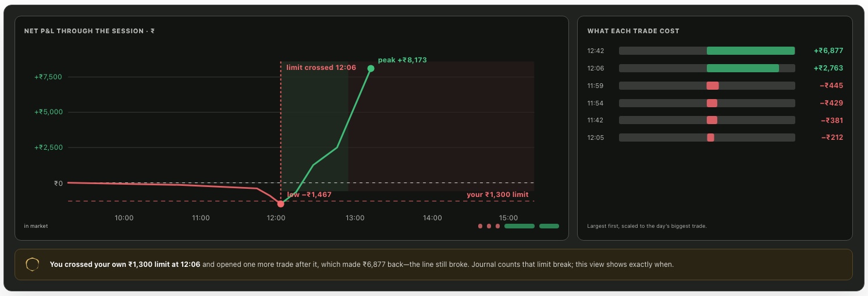Click the '11:54' trade time label

pos(596,103)
